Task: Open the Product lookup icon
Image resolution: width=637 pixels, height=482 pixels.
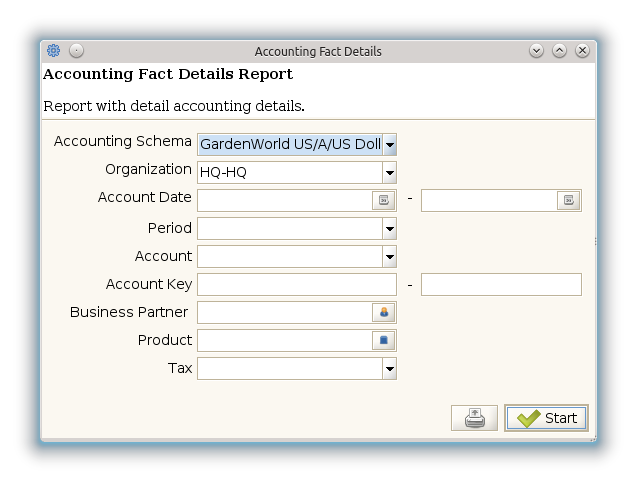Action: click(x=384, y=341)
